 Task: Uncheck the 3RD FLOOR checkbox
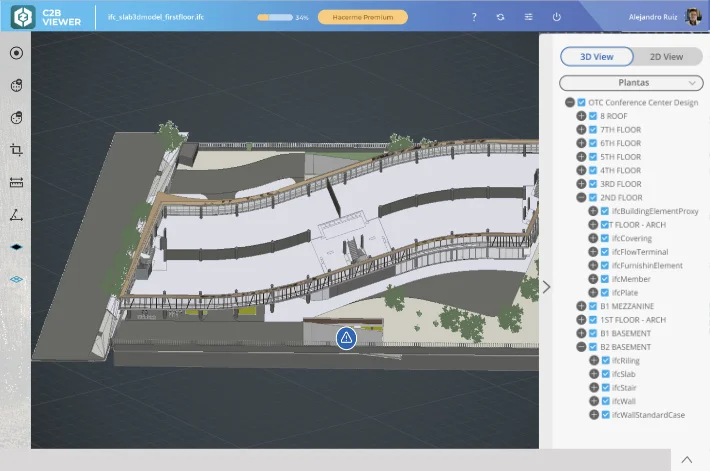pyautogui.click(x=593, y=184)
